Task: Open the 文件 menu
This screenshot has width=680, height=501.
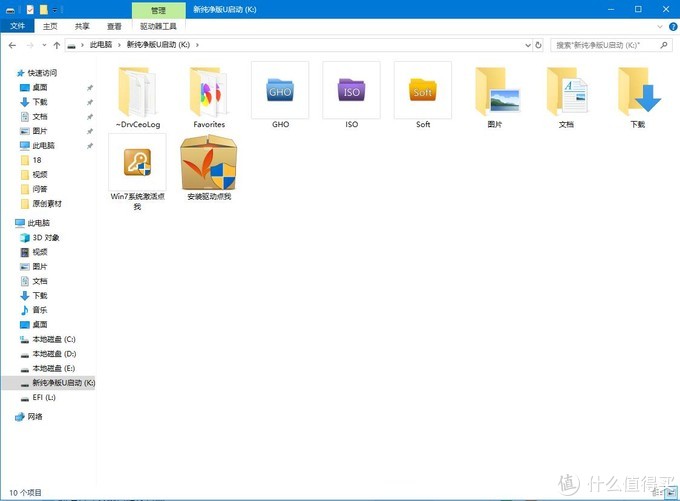Action: 17,26
